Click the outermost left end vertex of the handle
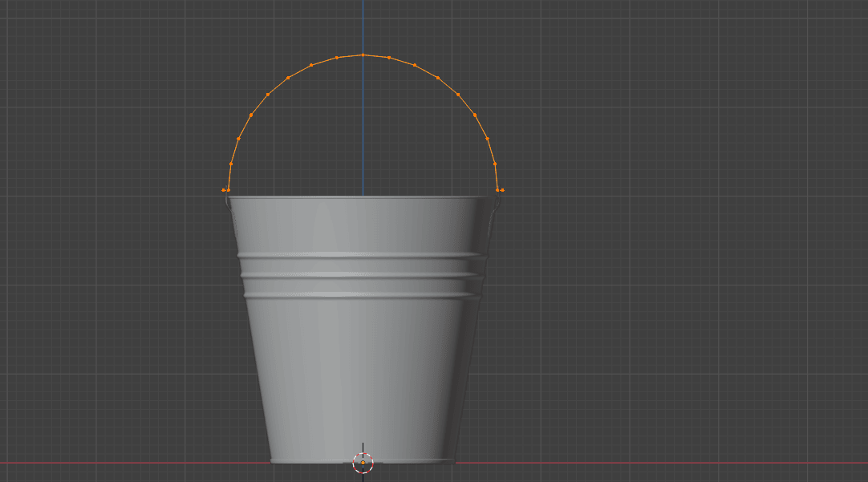The width and height of the screenshot is (868, 482). click(223, 190)
